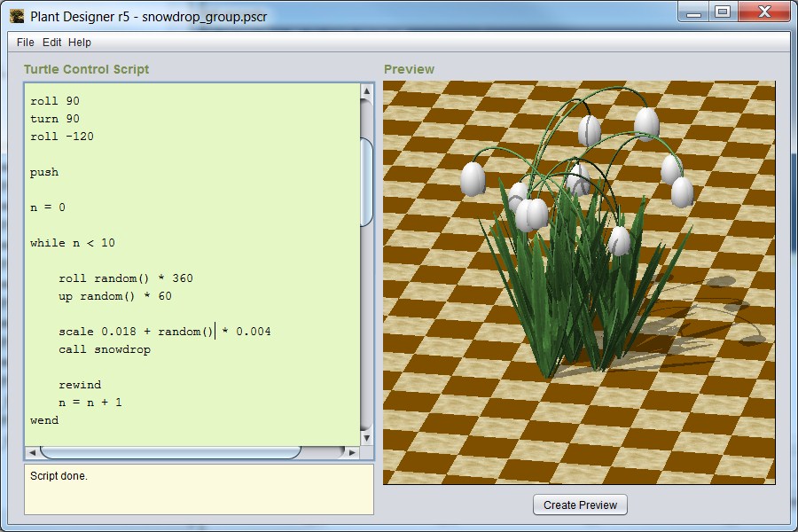
Task: Click the script scroll down arrow
Action: coord(366,438)
